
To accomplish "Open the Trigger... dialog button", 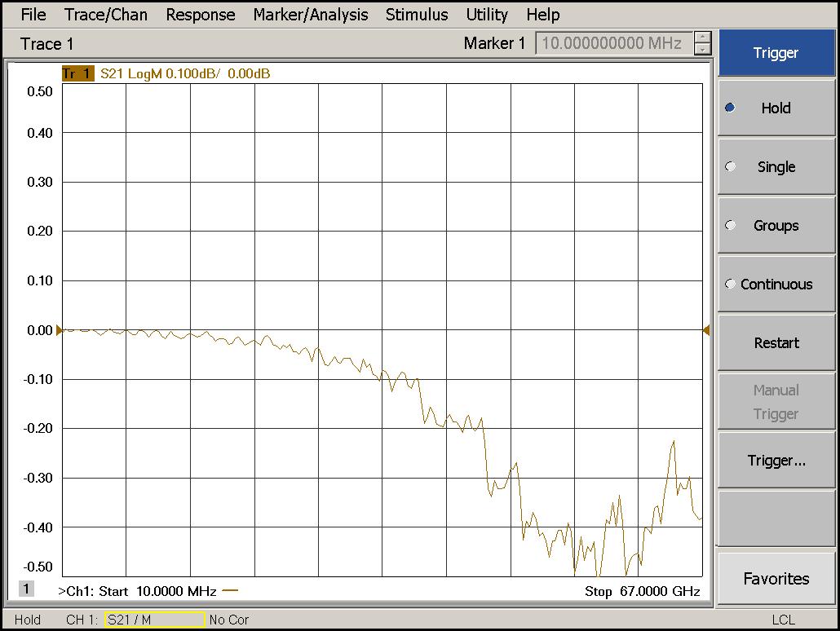I will pos(776,460).
